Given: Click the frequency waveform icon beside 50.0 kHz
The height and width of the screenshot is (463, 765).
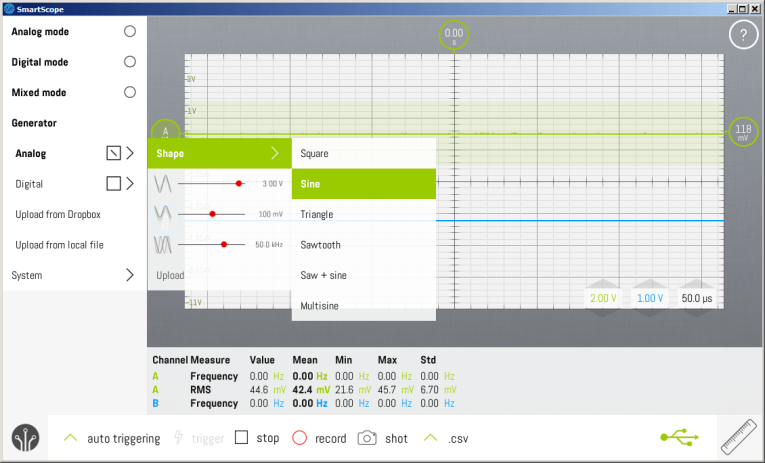Looking at the screenshot, I should (x=162, y=244).
